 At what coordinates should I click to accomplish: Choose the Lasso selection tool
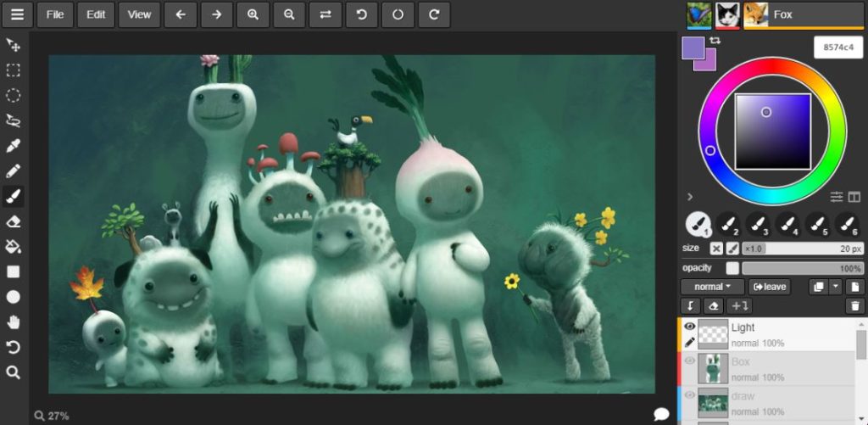pyautogui.click(x=14, y=120)
